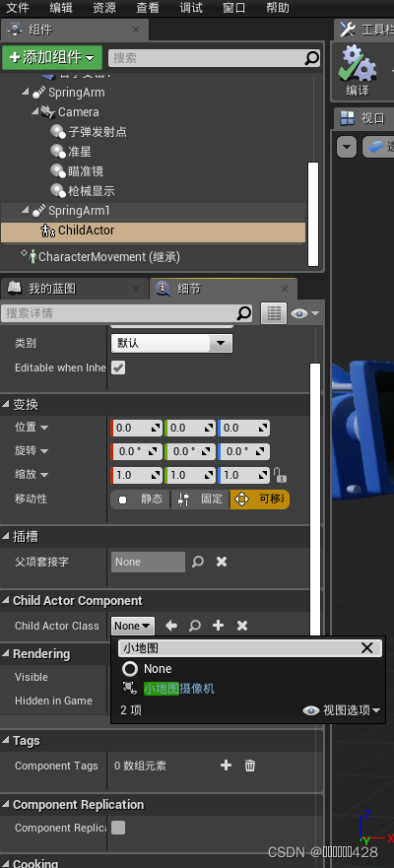This screenshot has width=394, height=868.
Task: Open 缩放 scale type dropdown arrow
Action: pos(44,475)
